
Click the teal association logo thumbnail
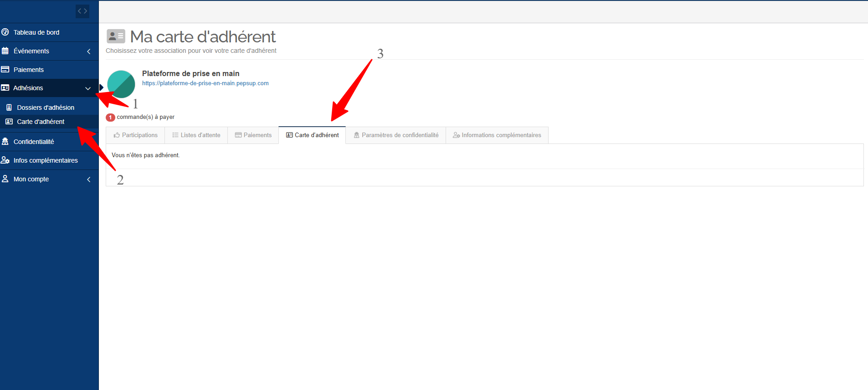click(121, 84)
